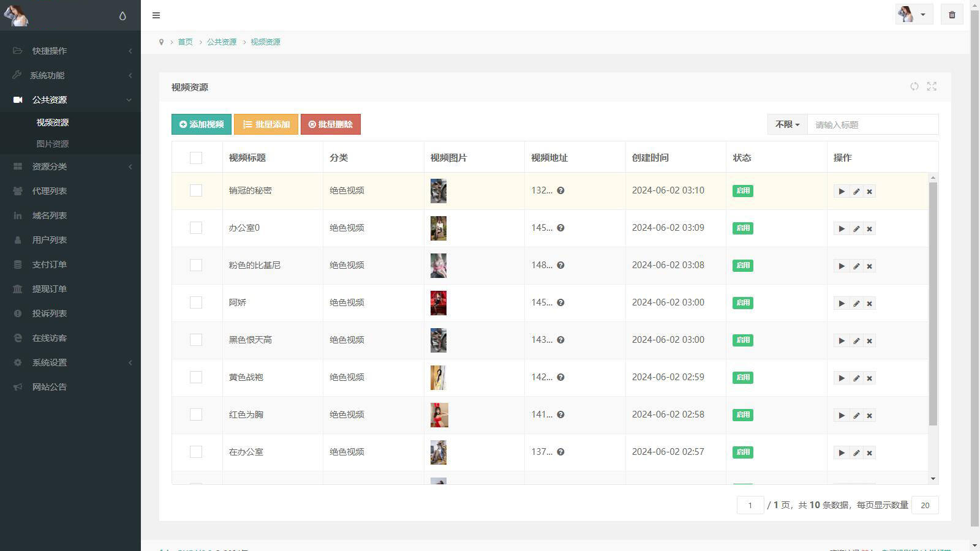Click the page number input box

point(750,505)
